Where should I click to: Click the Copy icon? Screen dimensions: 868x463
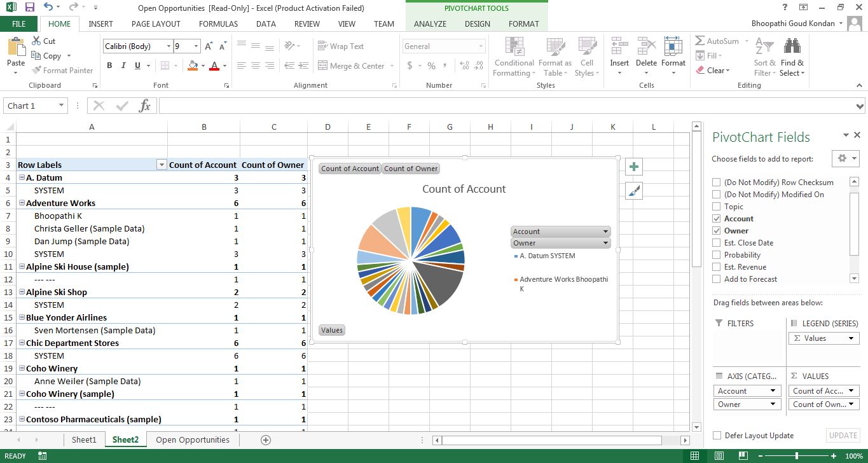pyautogui.click(x=36, y=56)
